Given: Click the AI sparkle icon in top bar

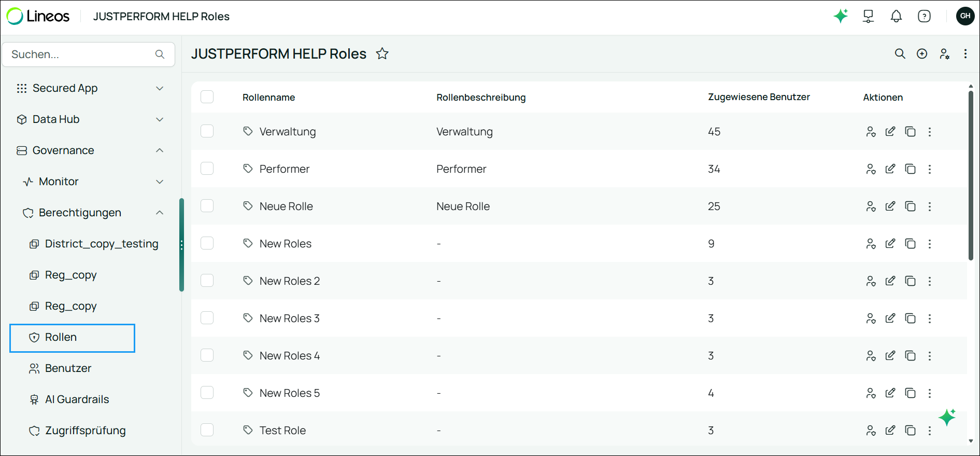Looking at the screenshot, I should pos(841,16).
